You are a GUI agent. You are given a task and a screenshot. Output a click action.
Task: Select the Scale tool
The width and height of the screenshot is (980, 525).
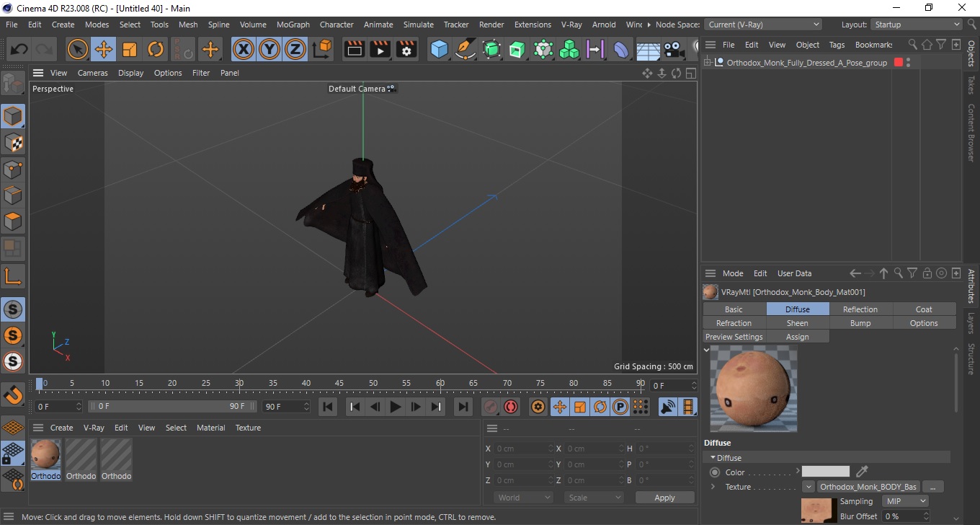pos(130,50)
